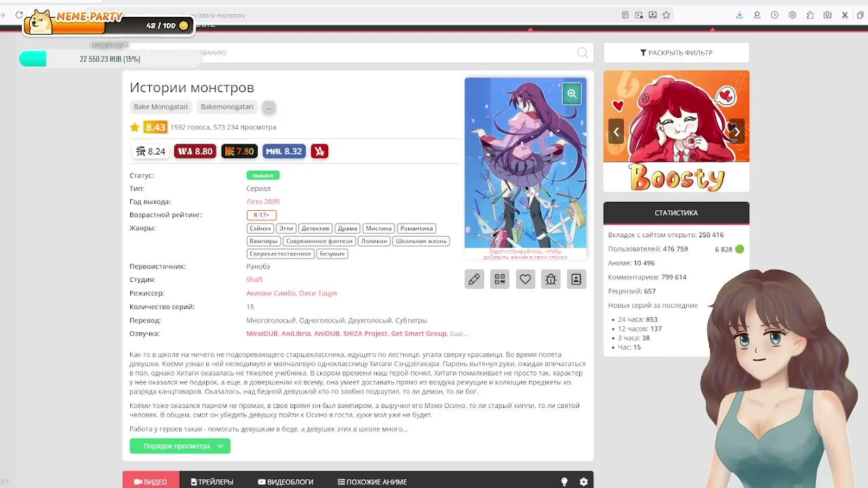Click the вышел status badge
868x488 pixels.
coord(262,176)
